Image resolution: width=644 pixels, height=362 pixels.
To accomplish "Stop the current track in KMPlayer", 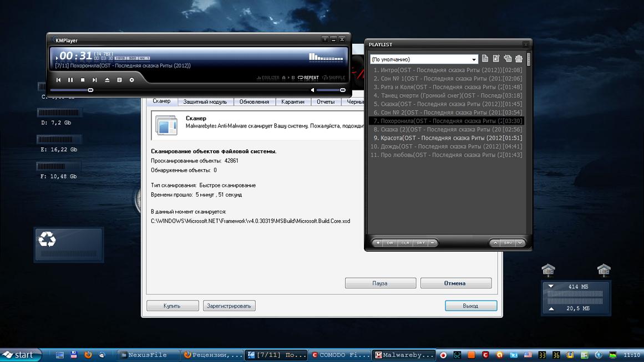I will [x=83, y=80].
